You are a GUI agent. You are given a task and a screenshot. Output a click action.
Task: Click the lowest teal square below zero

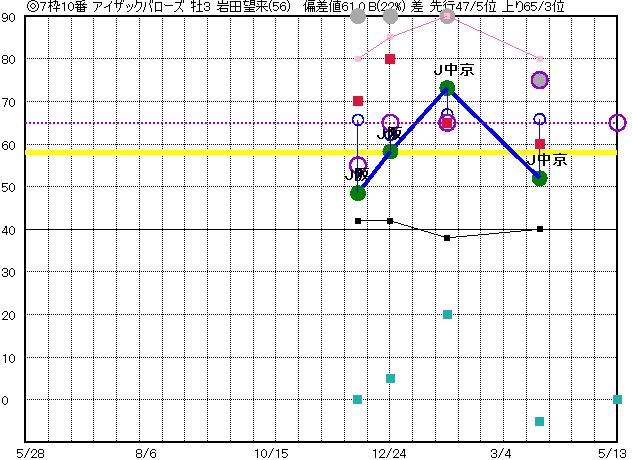coord(540,421)
